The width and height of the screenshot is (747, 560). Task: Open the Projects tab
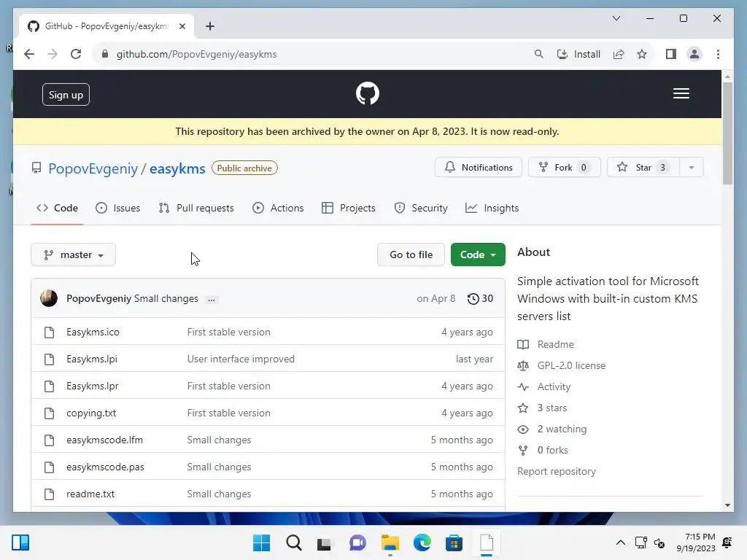349,208
